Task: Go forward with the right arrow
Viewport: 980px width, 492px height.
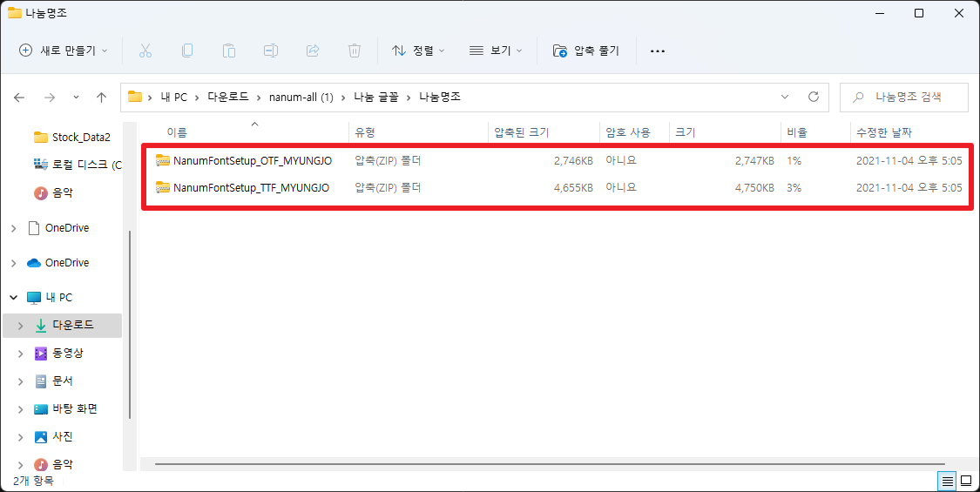Action: point(50,98)
